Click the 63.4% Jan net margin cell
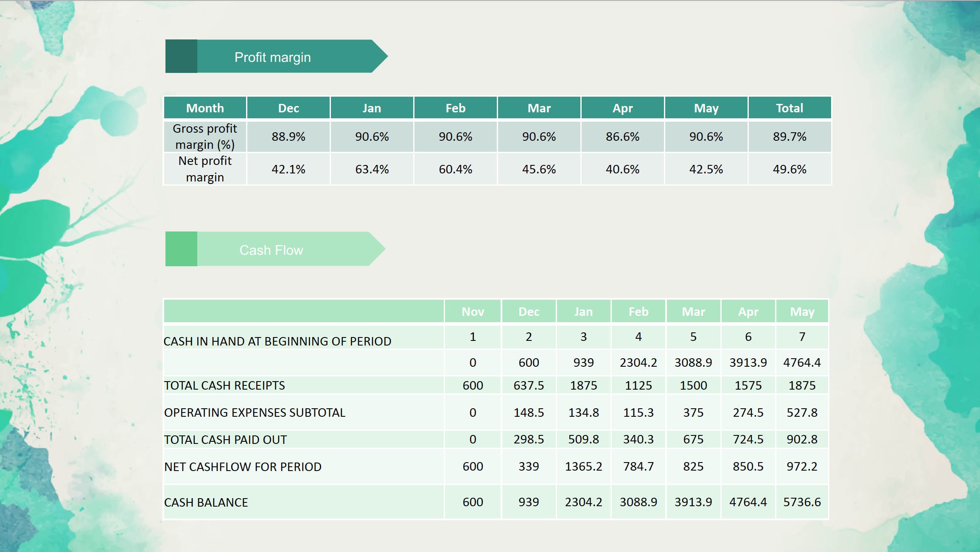Image resolution: width=980 pixels, height=552 pixels. [372, 169]
